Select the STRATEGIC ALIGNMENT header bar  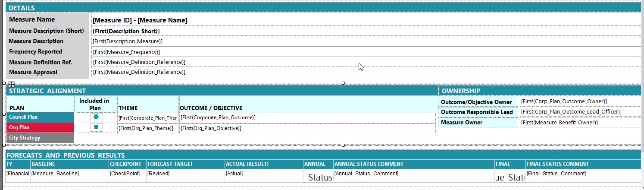point(222,91)
